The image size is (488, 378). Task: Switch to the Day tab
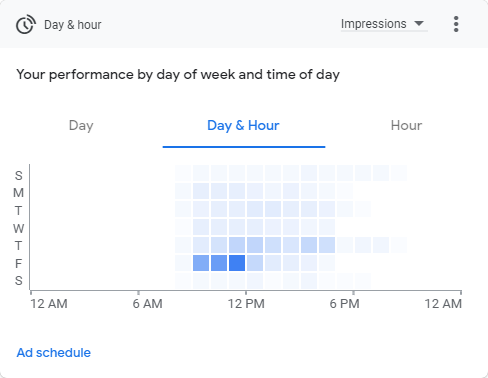81,126
